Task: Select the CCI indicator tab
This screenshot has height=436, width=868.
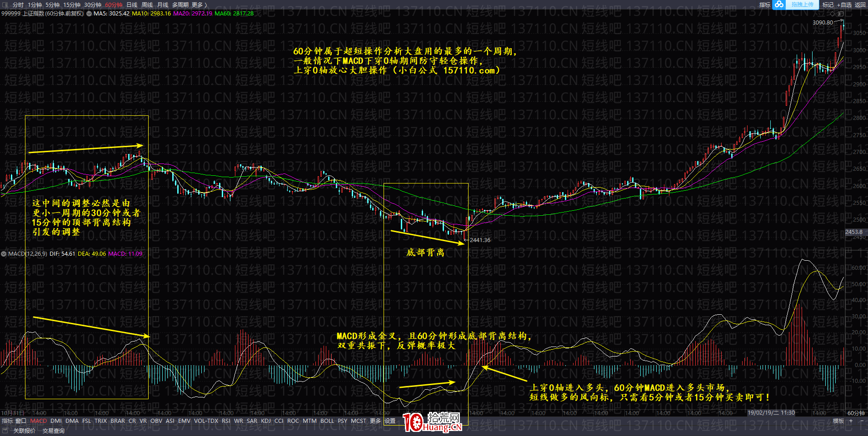Action: click(x=279, y=421)
